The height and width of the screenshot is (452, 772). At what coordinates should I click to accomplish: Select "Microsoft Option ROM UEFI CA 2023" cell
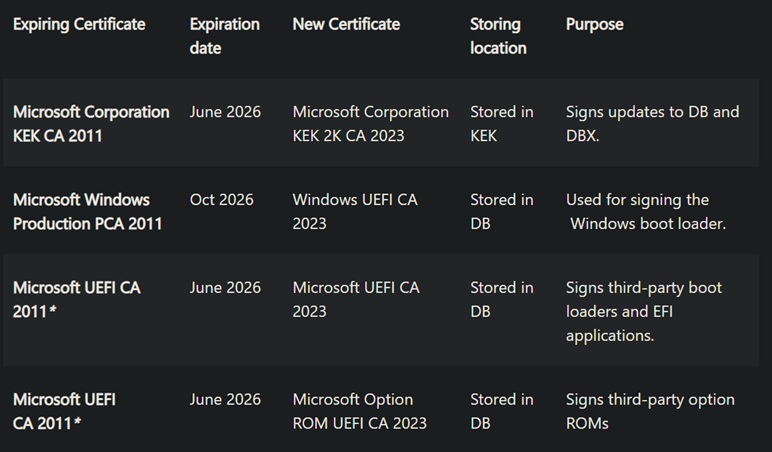click(x=359, y=411)
